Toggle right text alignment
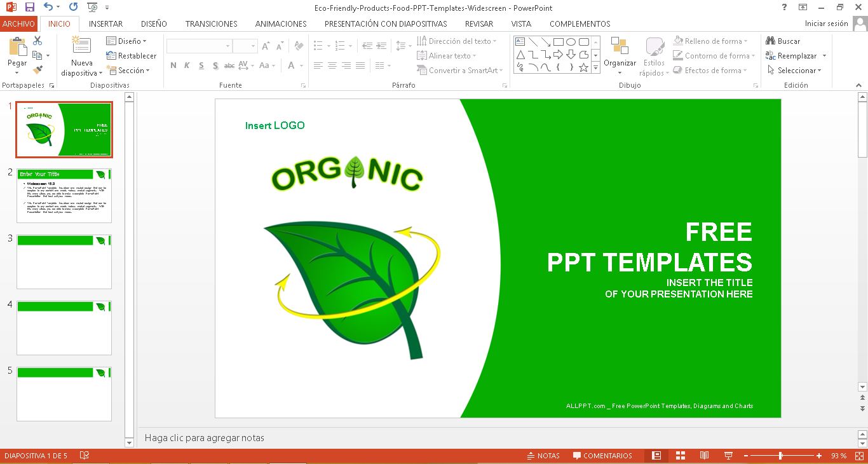 click(x=346, y=65)
